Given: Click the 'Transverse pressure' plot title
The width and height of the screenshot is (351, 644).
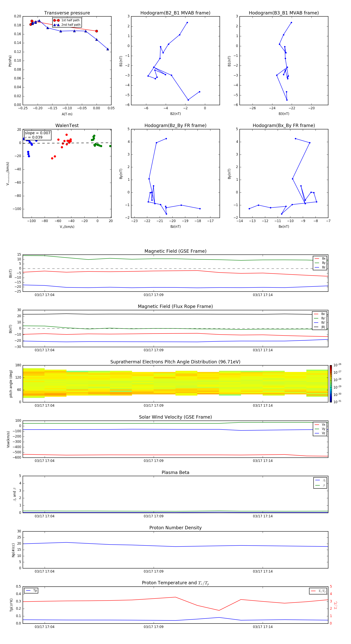Looking at the screenshot, I should (x=67, y=13).
